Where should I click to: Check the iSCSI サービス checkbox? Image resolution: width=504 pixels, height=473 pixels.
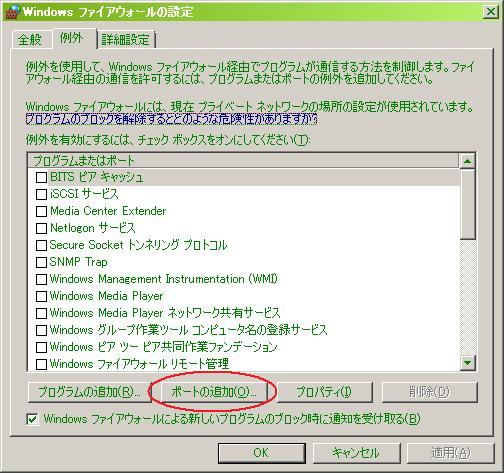[x=41, y=194]
